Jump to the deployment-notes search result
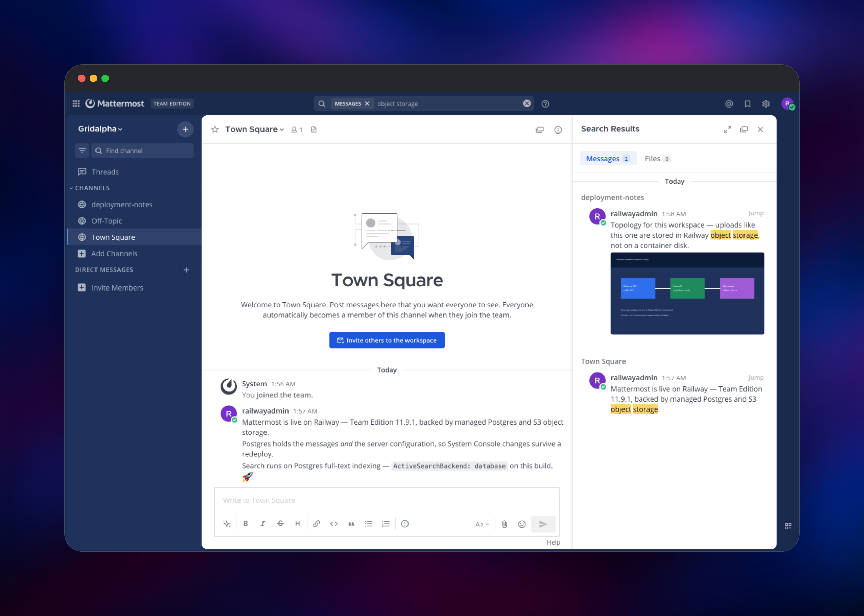864x616 pixels. point(755,213)
